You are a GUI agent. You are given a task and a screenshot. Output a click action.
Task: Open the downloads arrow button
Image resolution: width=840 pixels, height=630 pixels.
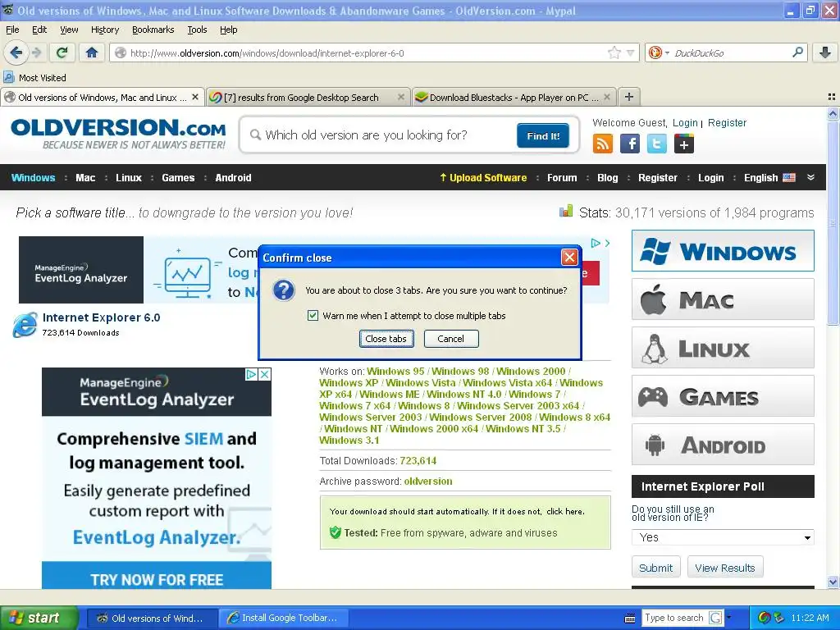coord(825,52)
